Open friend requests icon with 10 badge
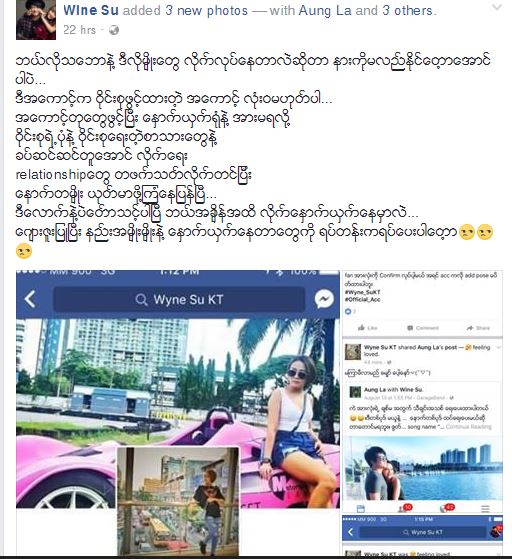 pos(404,508)
